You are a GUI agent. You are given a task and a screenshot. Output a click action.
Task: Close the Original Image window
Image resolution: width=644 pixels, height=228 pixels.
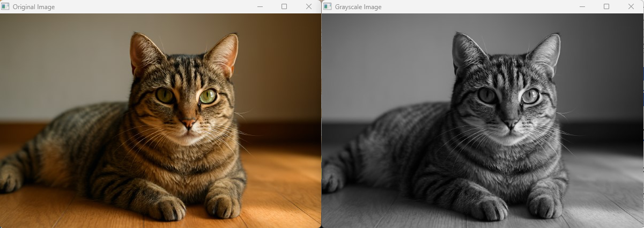pos(309,6)
